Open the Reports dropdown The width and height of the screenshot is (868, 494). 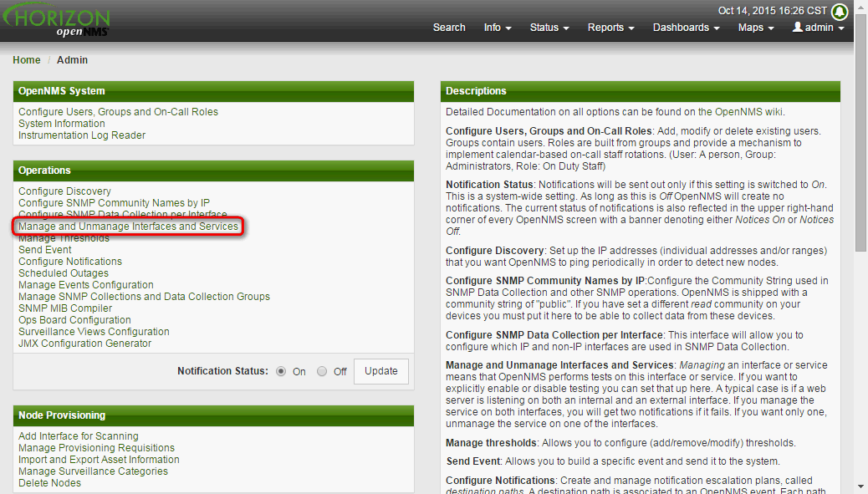click(x=610, y=28)
